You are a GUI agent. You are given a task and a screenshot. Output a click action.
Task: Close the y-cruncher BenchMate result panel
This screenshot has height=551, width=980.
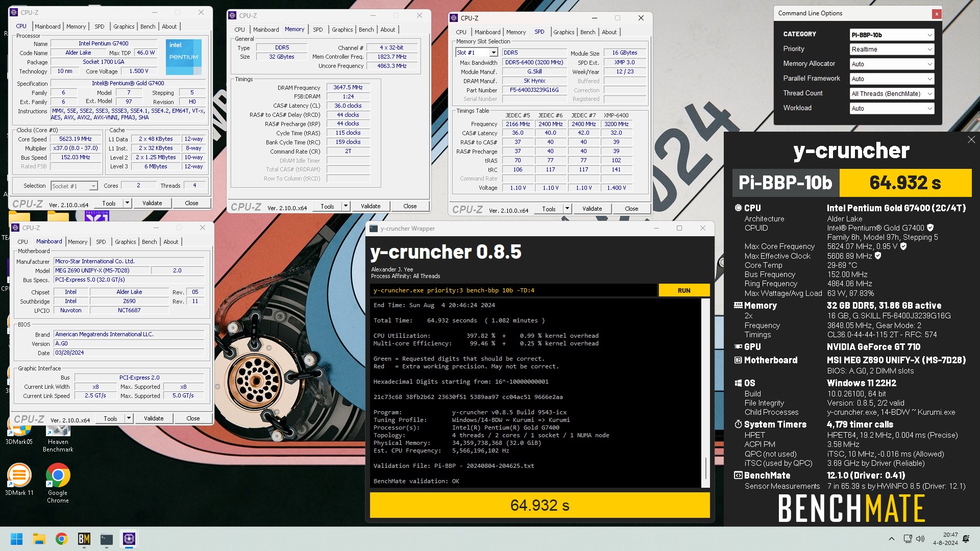click(971, 140)
